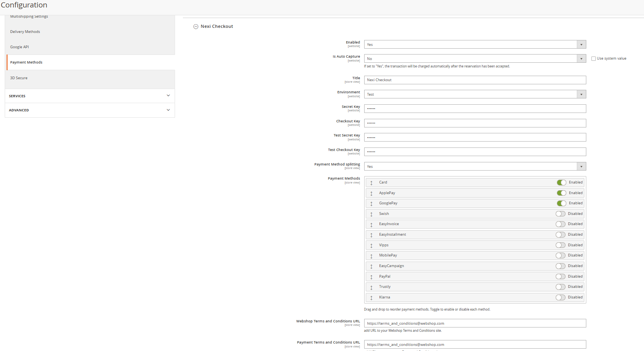Grab the drag handle for PayPal
644x351 pixels.
pos(371,277)
